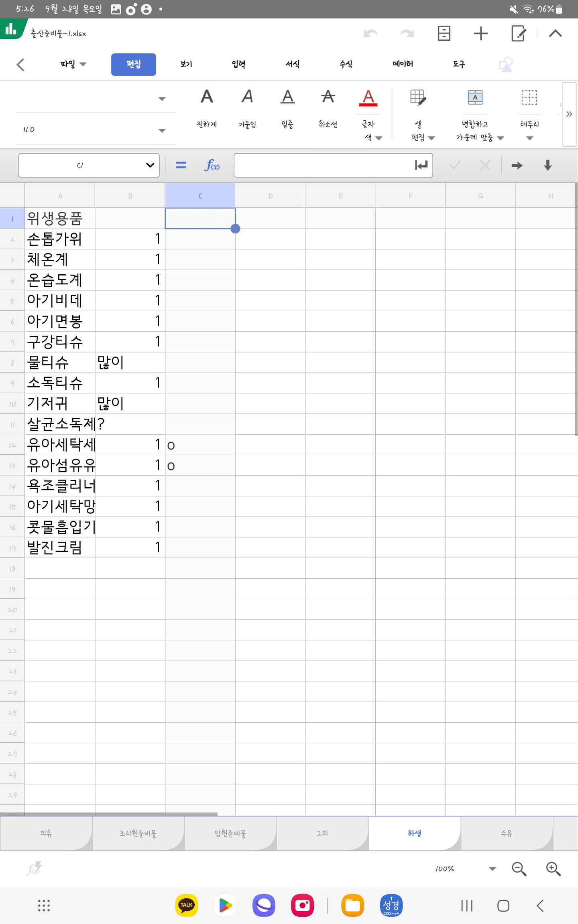
Task: Click the redo arrow icon
Action: pos(407,33)
